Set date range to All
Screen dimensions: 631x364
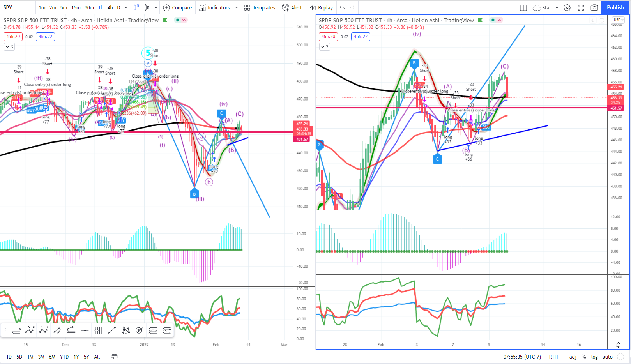(x=97, y=357)
